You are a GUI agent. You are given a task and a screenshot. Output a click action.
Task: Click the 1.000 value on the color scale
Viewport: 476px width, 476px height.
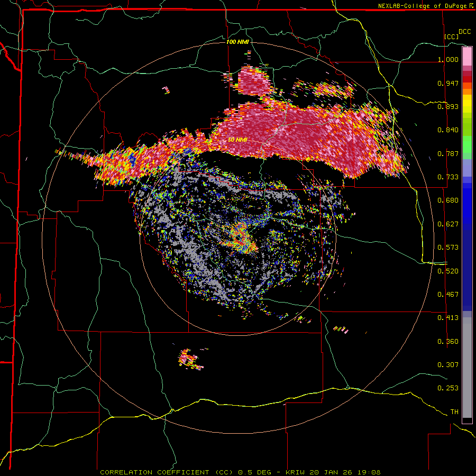(448, 59)
